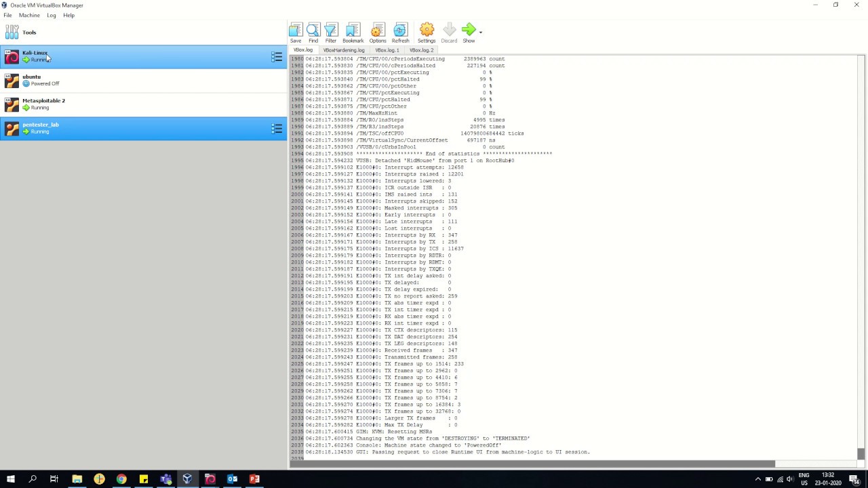
Task: Open the Machine menu
Action: [x=29, y=15]
